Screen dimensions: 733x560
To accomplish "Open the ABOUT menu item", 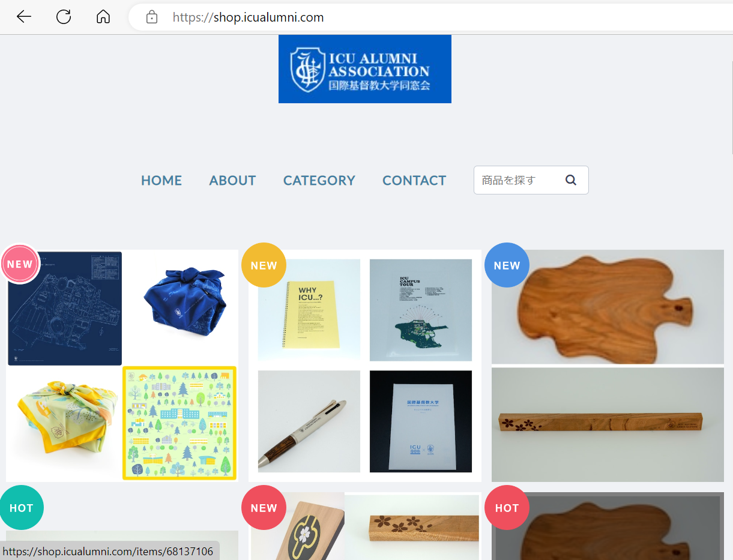I will point(232,181).
